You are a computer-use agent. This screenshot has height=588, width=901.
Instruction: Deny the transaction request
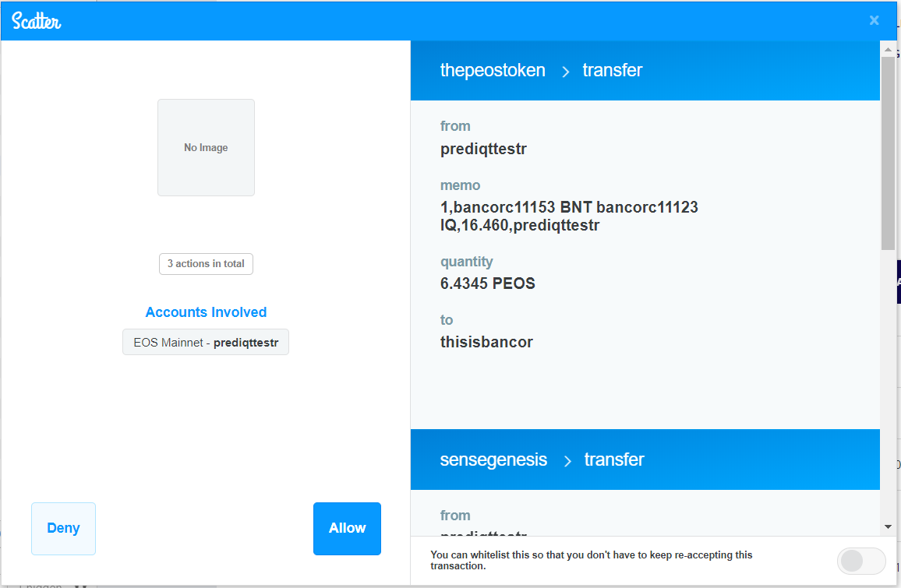(x=63, y=528)
